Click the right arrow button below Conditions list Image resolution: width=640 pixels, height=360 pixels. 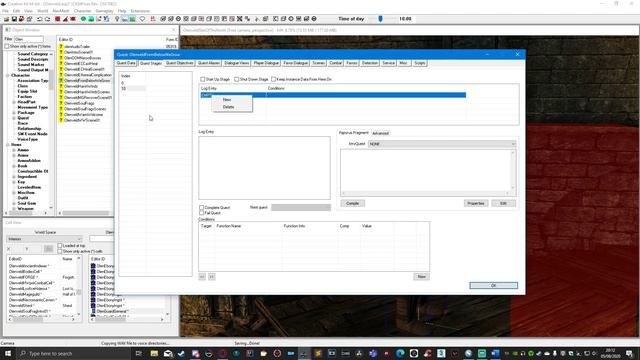click(211, 277)
